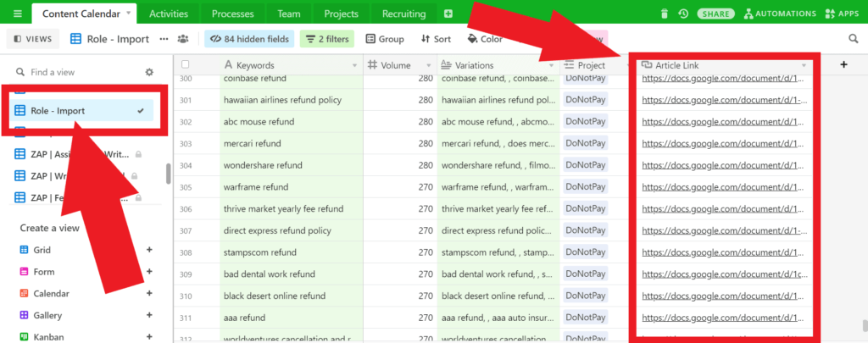The image size is (868, 343).
Task: Switch to the Projects tab
Action: (x=341, y=14)
